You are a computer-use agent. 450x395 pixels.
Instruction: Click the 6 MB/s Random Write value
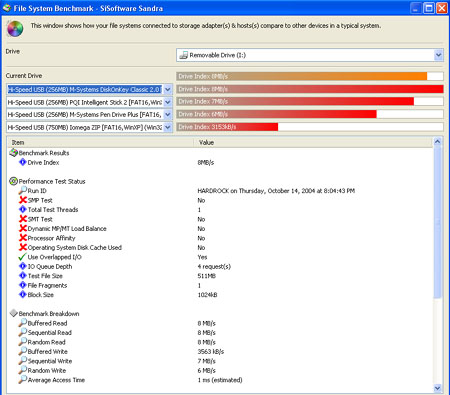coord(207,370)
